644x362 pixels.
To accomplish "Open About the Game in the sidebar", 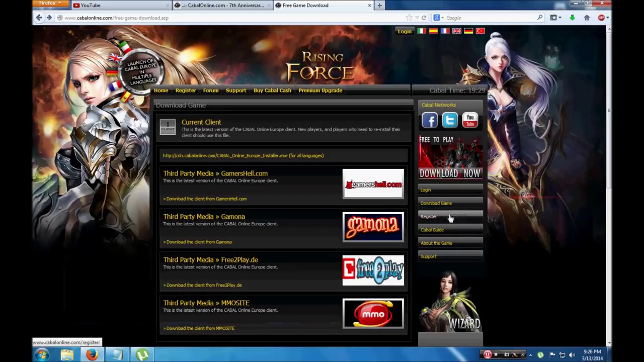I will tap(450, 243).
